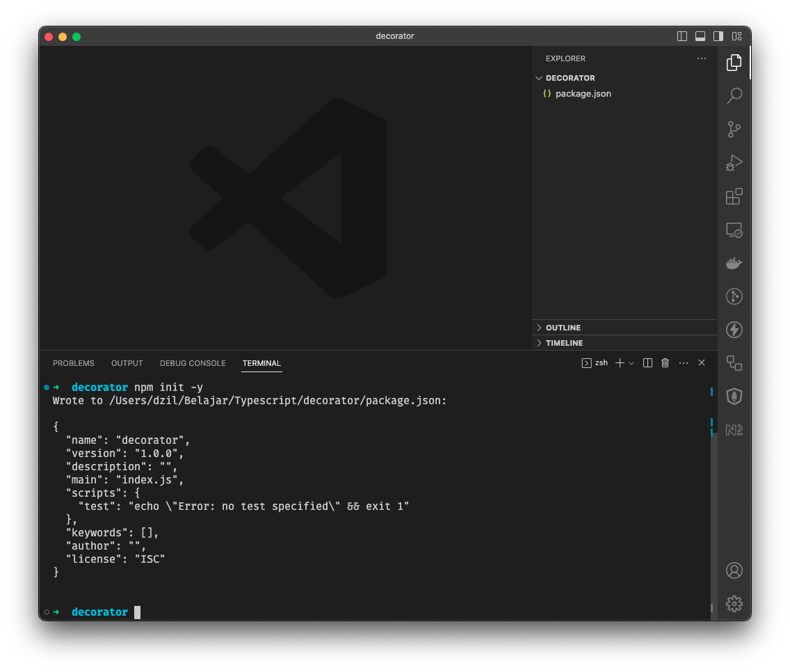
Task: Open the NX console icon view
Action: (734, 430)
